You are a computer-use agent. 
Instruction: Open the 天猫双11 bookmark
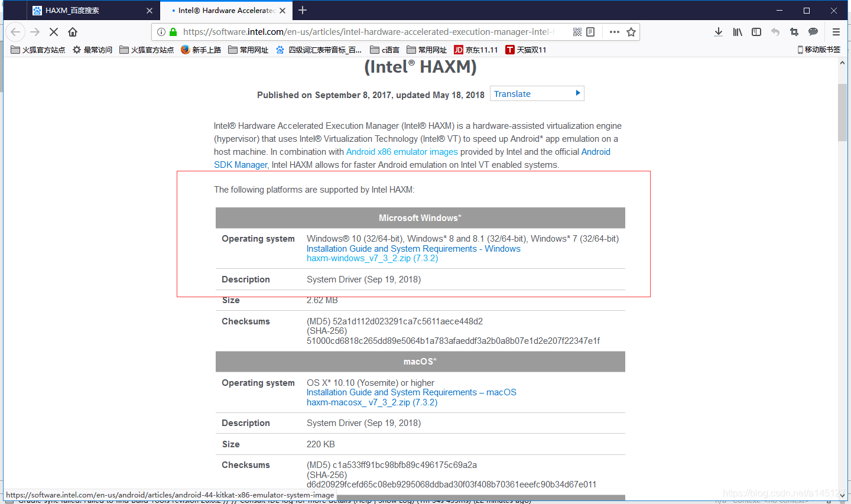point(526,50)
